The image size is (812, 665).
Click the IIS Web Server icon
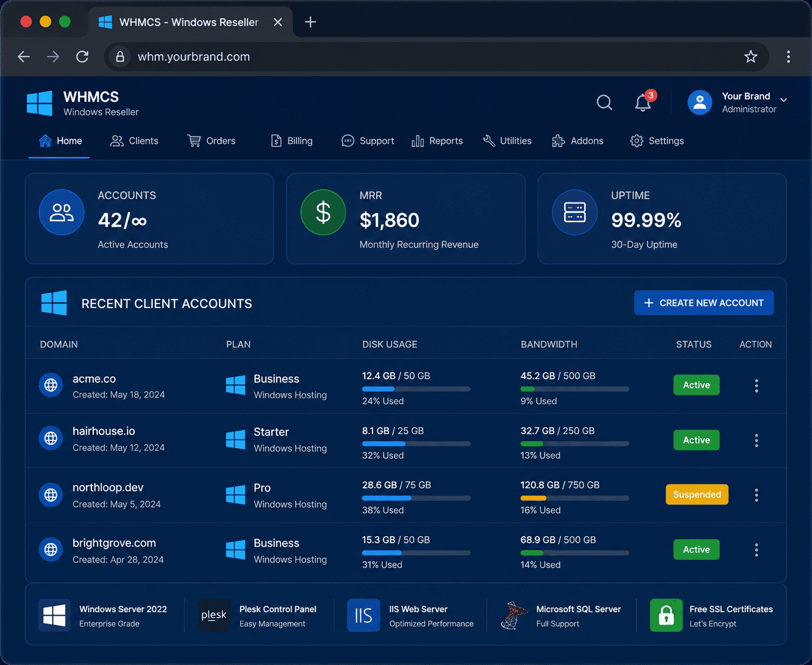point(363,615)
